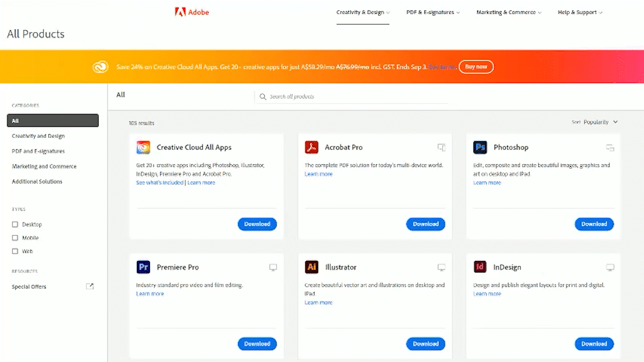
Task: Click the device icon on Acrobat Pro card
Action: click(x=441, y=147)
